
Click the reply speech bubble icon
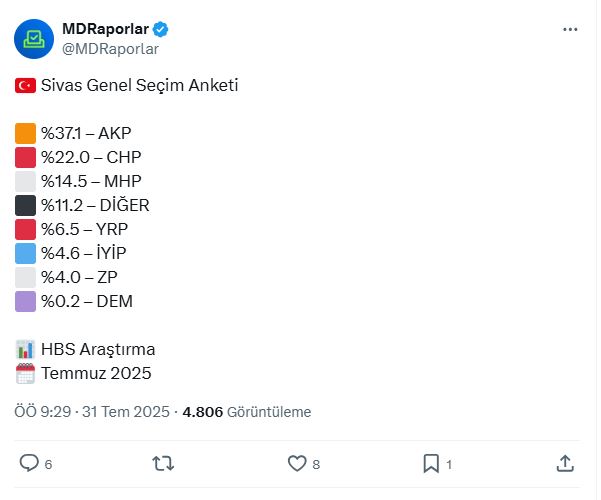click(29, 463)
